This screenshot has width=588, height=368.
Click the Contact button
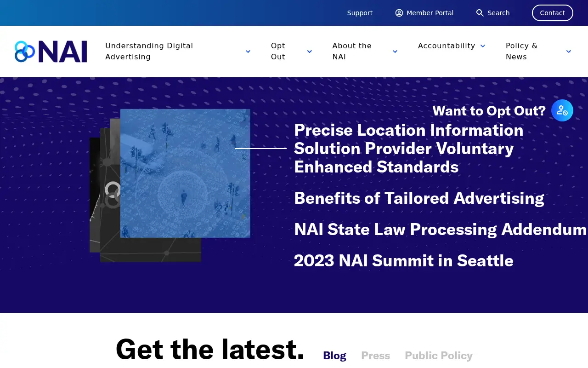[553, 13]
